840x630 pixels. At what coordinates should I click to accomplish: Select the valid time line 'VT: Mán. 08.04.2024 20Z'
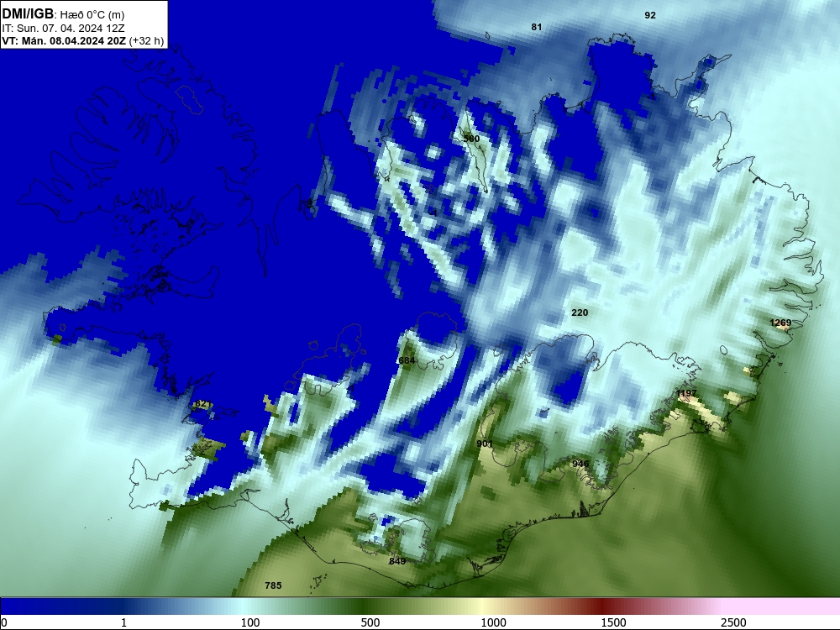pos(65,40)
